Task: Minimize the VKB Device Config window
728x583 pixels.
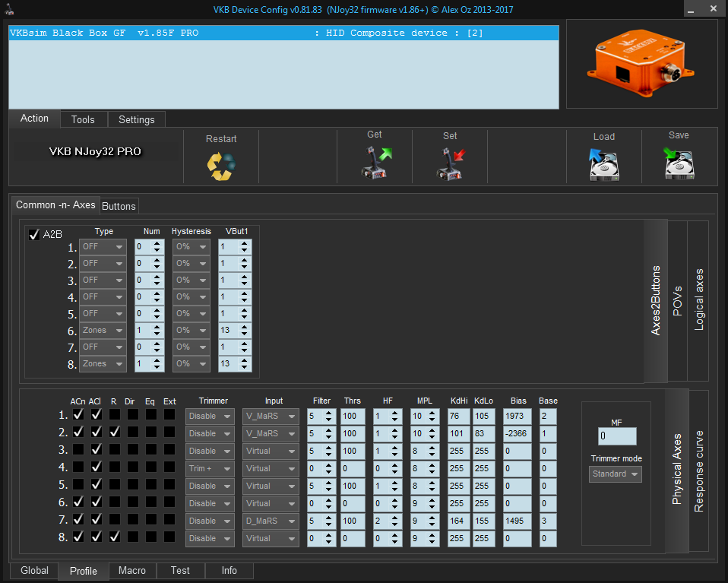Action: point(691,9)
